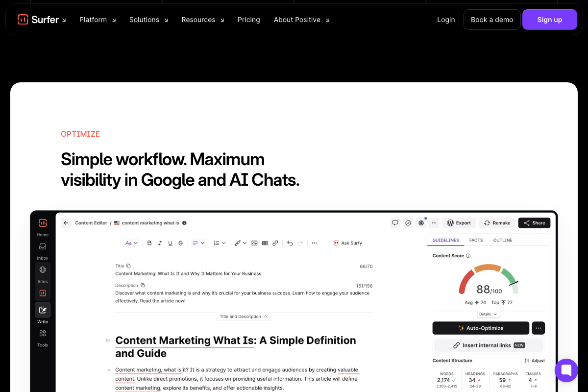Click the Remake button
588x392 pixels.
(x=497, y=223)
